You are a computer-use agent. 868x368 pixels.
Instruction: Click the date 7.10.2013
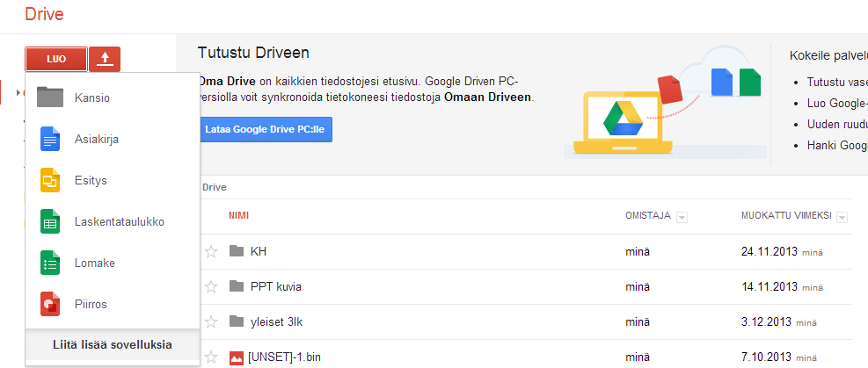tap(767, 357)
